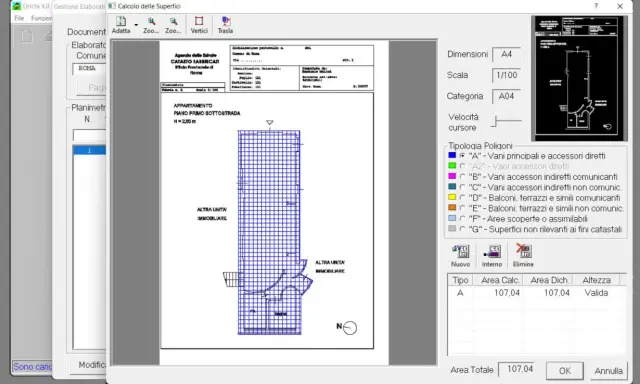Click the new document icon in Docfa window

(x=27, y=36)
